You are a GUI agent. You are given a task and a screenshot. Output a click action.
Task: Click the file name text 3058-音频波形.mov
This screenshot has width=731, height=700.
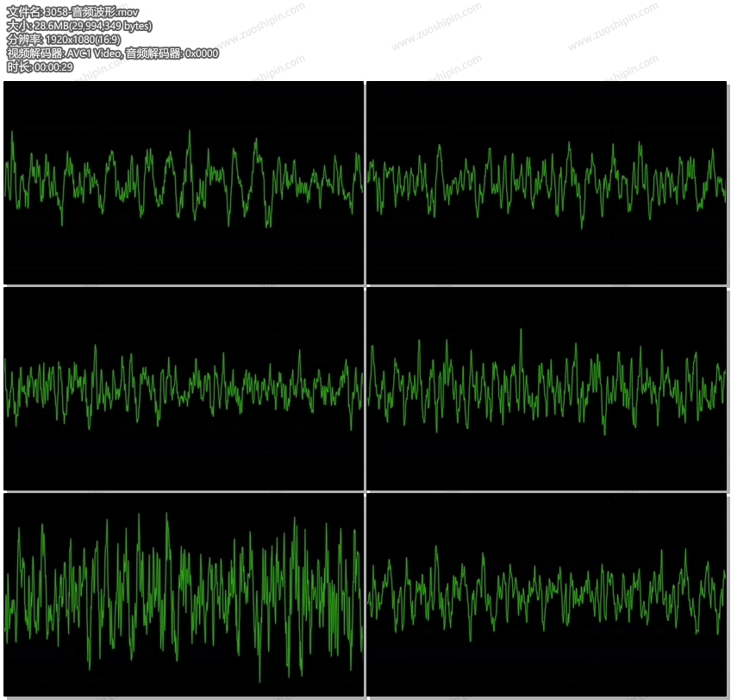coord(92,12)
